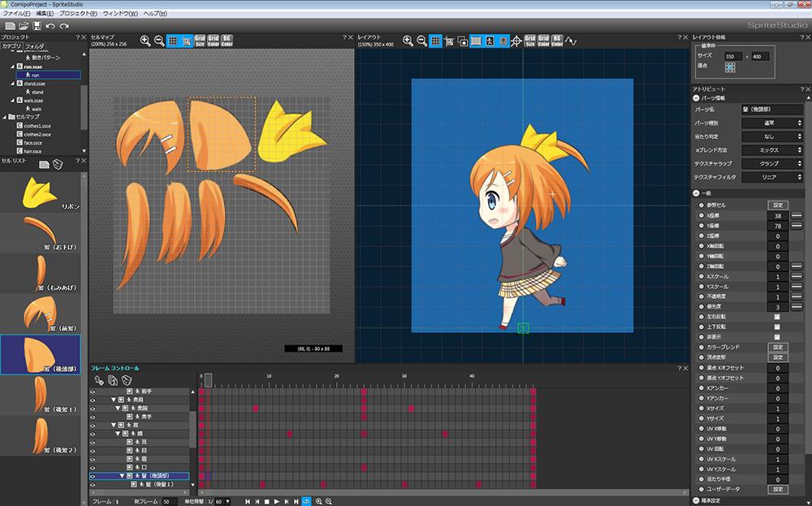Click the project tree vertical scrollbar
The height and width of the screenshot is (506, 812).
click(x=84, y=106)
